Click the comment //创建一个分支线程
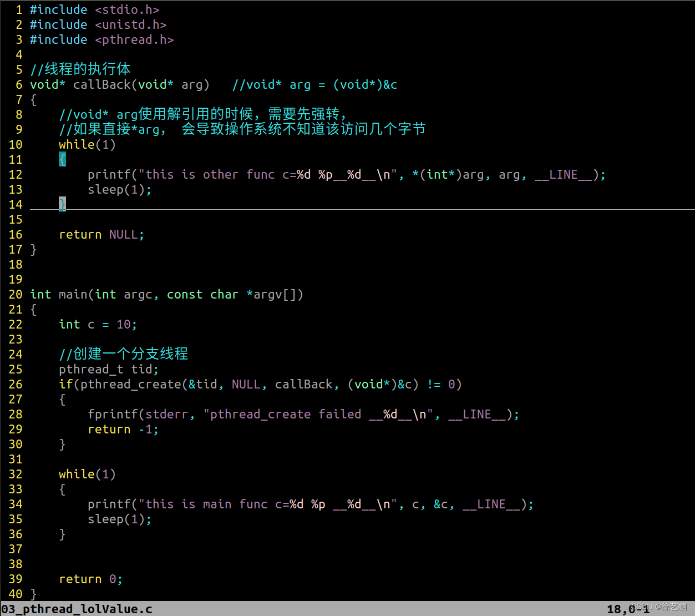 (x=124, y=354)
